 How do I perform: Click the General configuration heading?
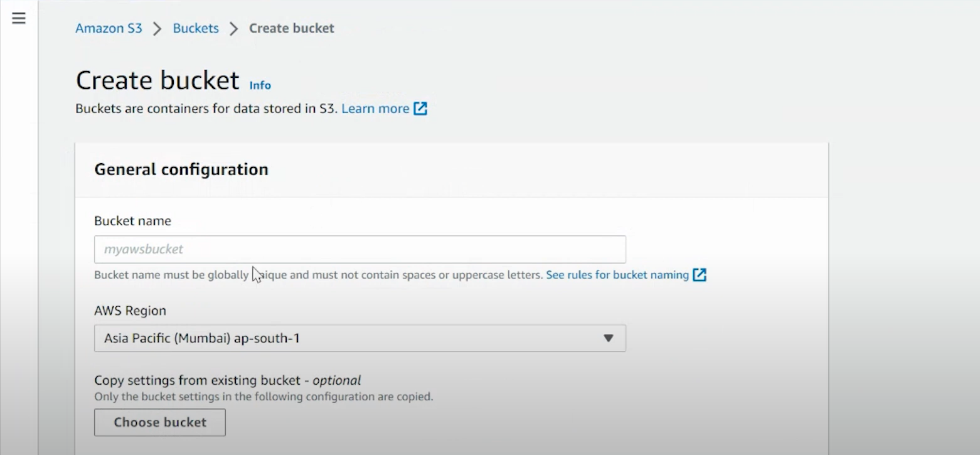(181, 169)
